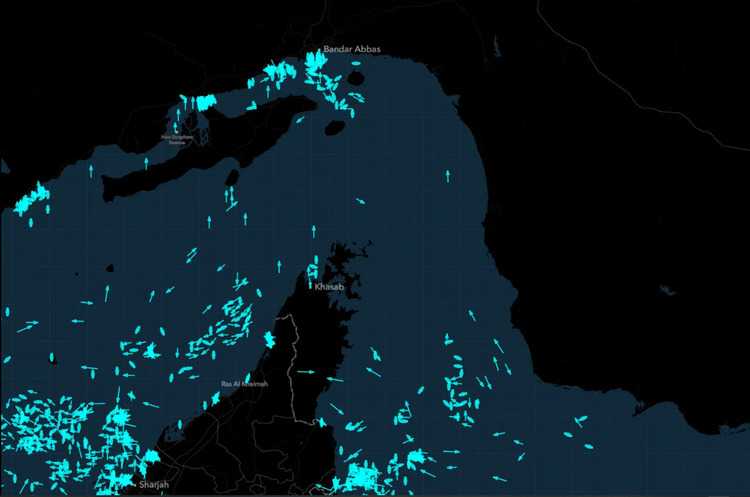Select Larak island south of Bandar Abbas
Image resolution: width=750 pixels, height=497 pixels.
(x=333, y=127)
